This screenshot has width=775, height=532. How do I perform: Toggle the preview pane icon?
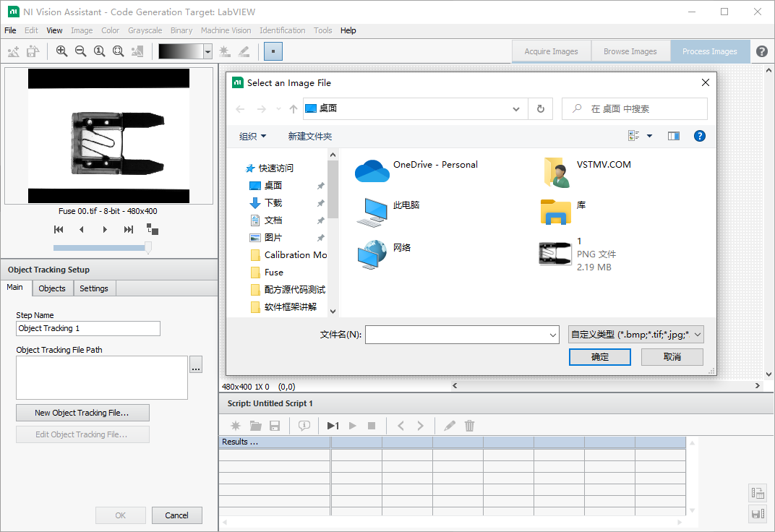tap(674, 136)
